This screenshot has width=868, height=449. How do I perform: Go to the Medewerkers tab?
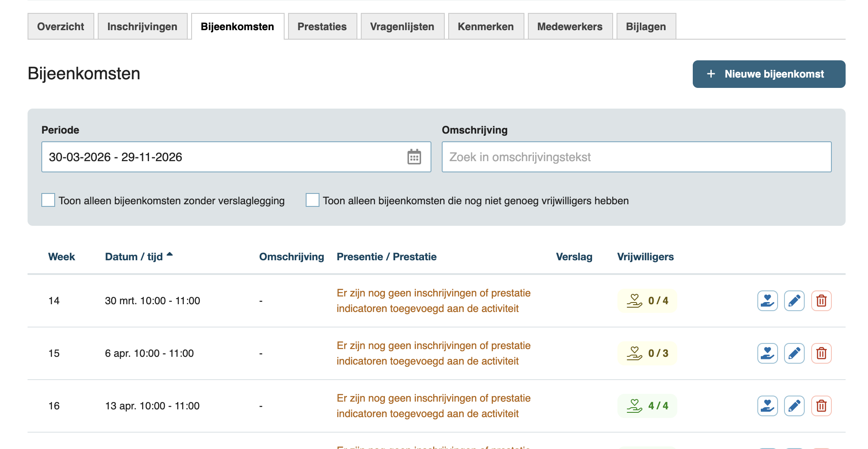click(570, 27)
